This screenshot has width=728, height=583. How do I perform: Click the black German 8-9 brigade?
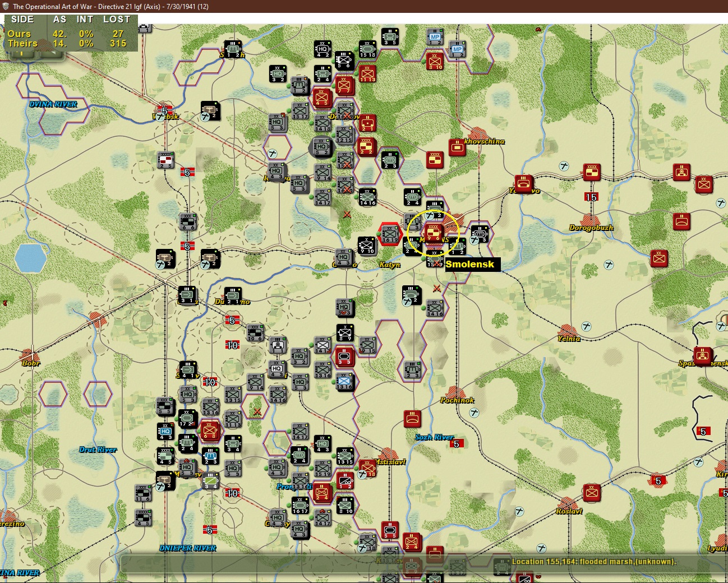click(345, 332)
